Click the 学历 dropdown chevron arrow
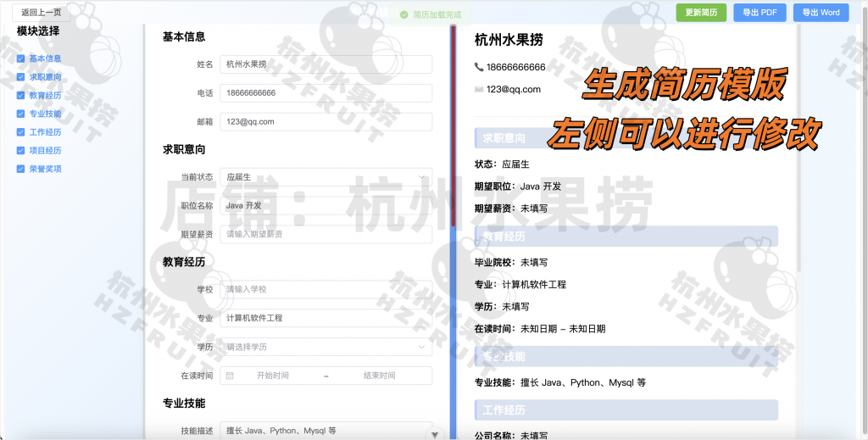Image resolution: width=868 pixels, height=440 pixels. click(422, 347)
